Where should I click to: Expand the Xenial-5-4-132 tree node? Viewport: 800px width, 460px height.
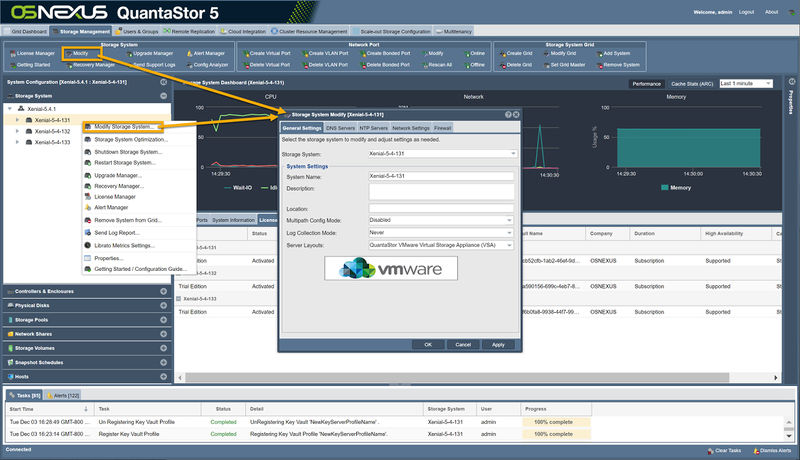(17, 132)
